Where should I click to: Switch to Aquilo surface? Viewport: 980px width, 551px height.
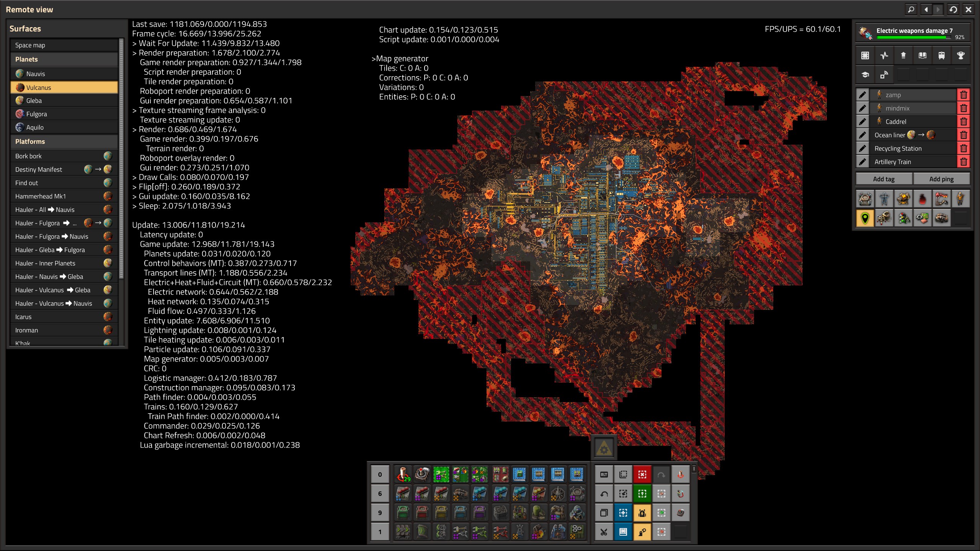click(x=64, y=127)
